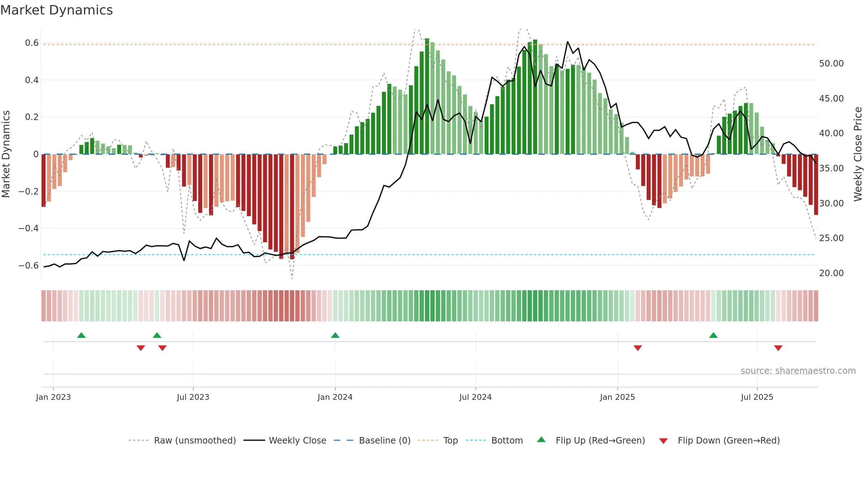Toggle the Baseline (0) legend entry

tap(372, 440)
